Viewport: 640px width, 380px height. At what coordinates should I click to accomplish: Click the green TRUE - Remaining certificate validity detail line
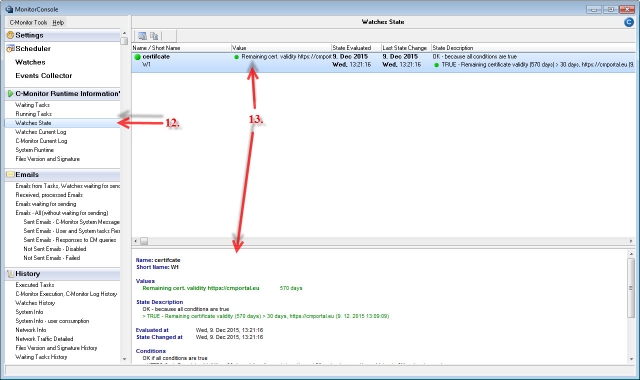click(x=266, y=316)
